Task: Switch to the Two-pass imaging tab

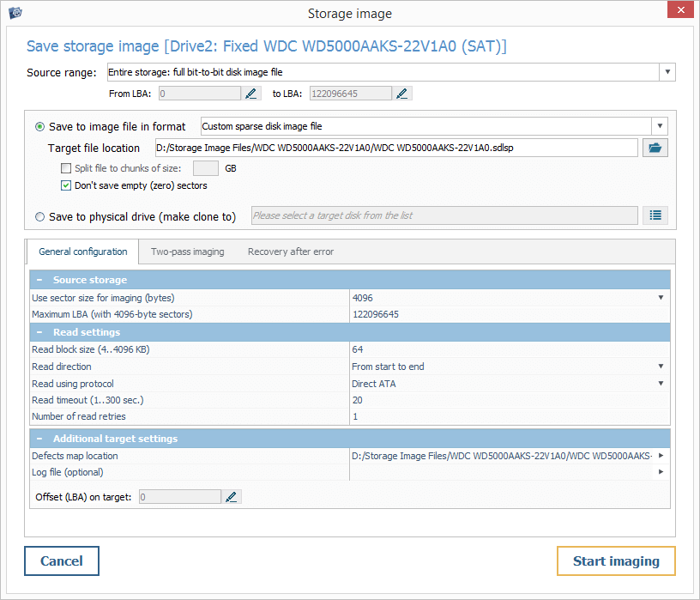Action: 187,252
